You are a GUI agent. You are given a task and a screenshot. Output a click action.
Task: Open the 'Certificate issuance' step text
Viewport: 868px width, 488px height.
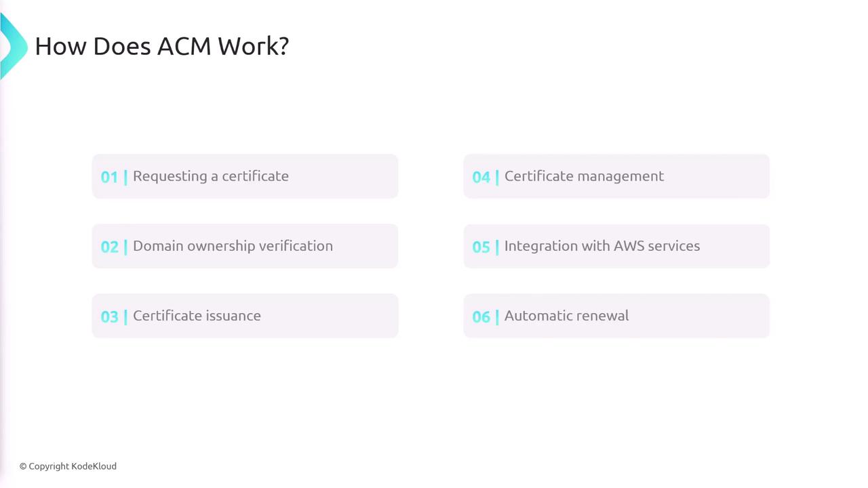coord(197,316)
